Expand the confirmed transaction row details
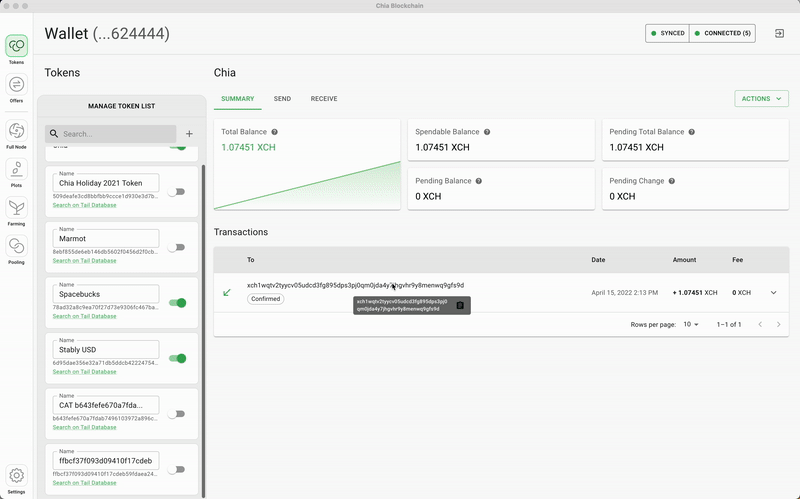Image resolution: width=800 pixels, height=499 pixels. tap(770, 293)
